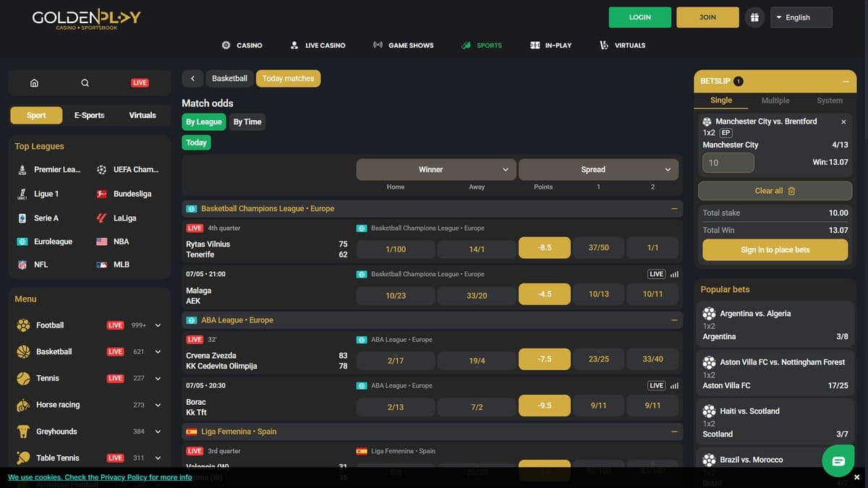Screen dimensions: 868x488
Task: Select the Today matches chip
Action: pyautogui.click(x=288, y=78)
